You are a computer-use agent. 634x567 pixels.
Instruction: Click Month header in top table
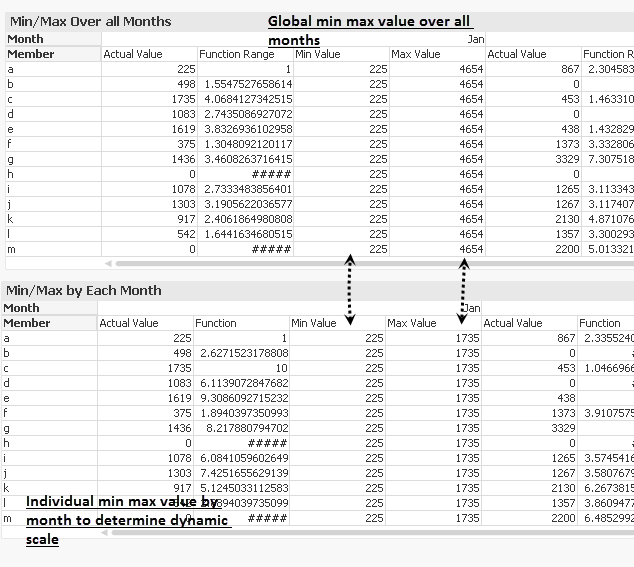click(25, 39)
